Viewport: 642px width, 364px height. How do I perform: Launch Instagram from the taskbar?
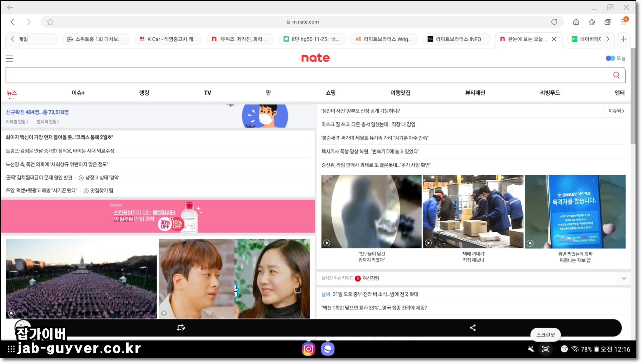(308, 349)
